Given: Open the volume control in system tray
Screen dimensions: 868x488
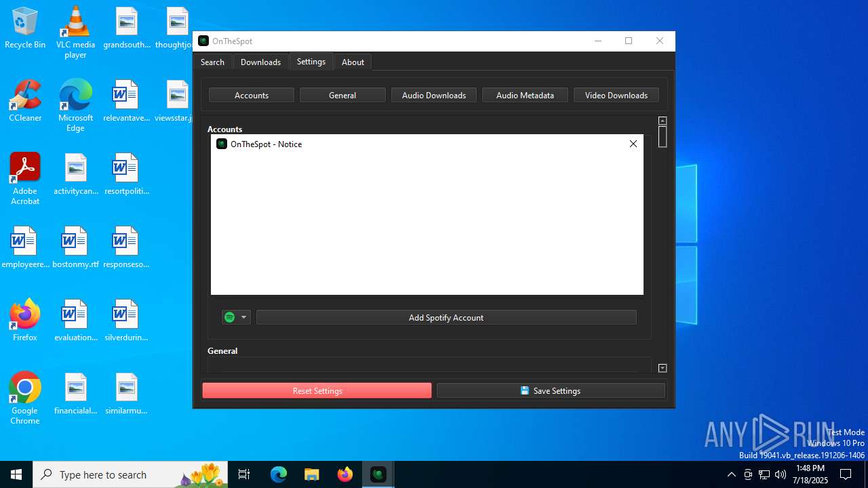Looking at the screenshot, I should [x=781, y=474].
